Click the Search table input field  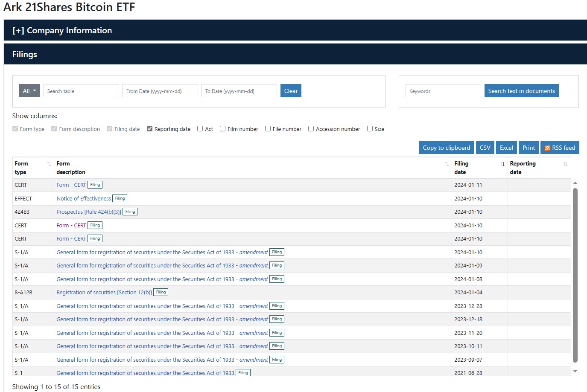[x=81, y=91]
